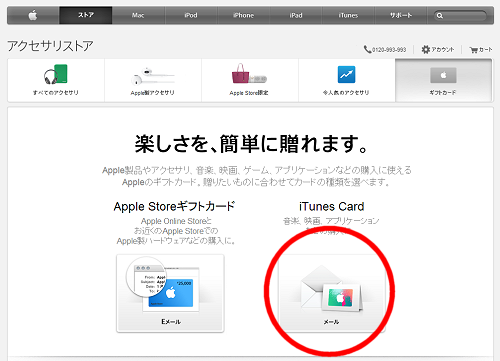The height and width of the screenshot is (361, 500).
Task: Open the iPad tab in the nav bar
Action: click(296, 15)
